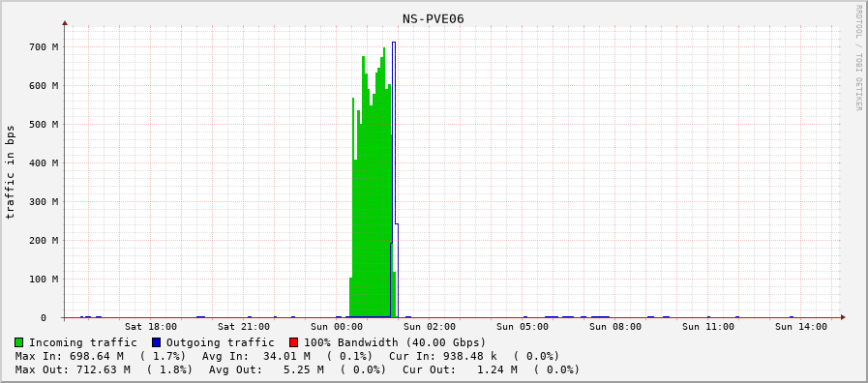Screen dimensions: 868x383
Task: Click the 'Sat 21:00' time label
Action: pos(244,327)
